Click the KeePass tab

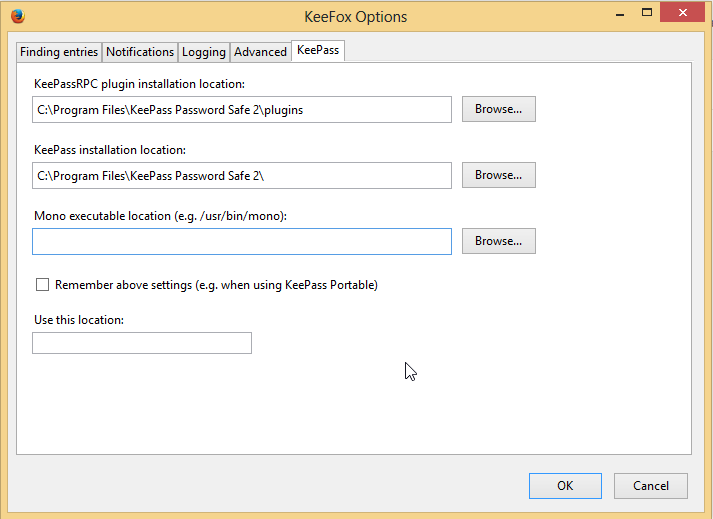pyautogui.click(x=318, y=51)
